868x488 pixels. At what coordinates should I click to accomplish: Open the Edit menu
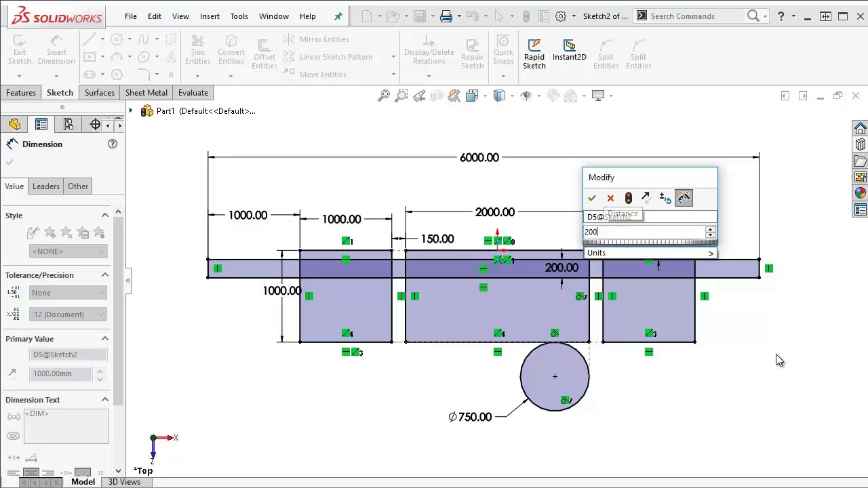click(x=155, y=16)
